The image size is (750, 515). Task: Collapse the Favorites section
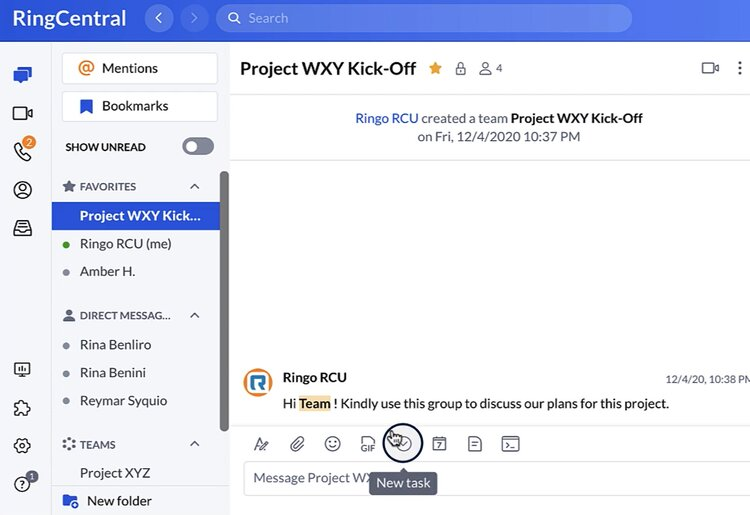195,186
